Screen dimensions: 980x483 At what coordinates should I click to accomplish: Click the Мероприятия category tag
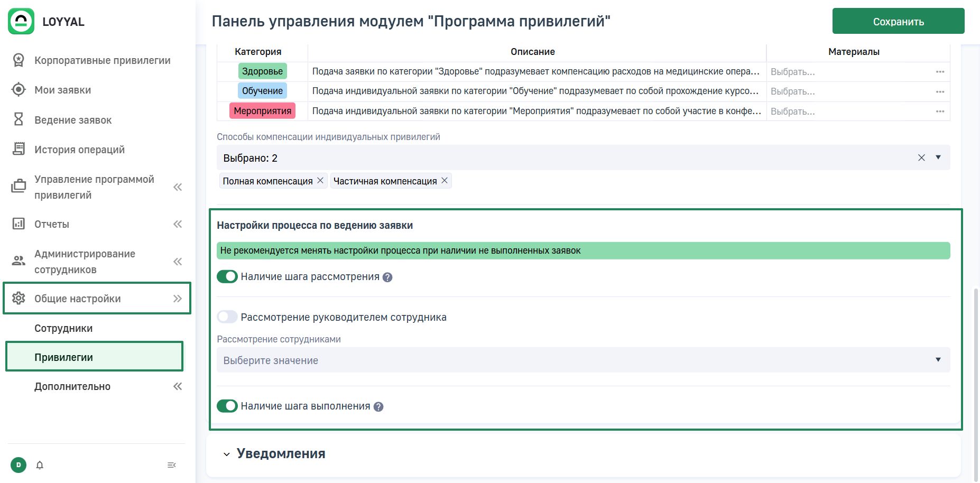tap(262, 111)
